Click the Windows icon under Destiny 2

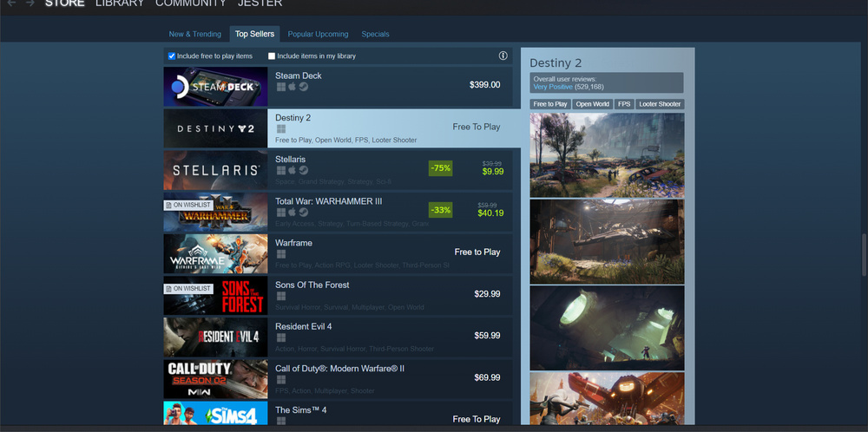tap(281, 129)
